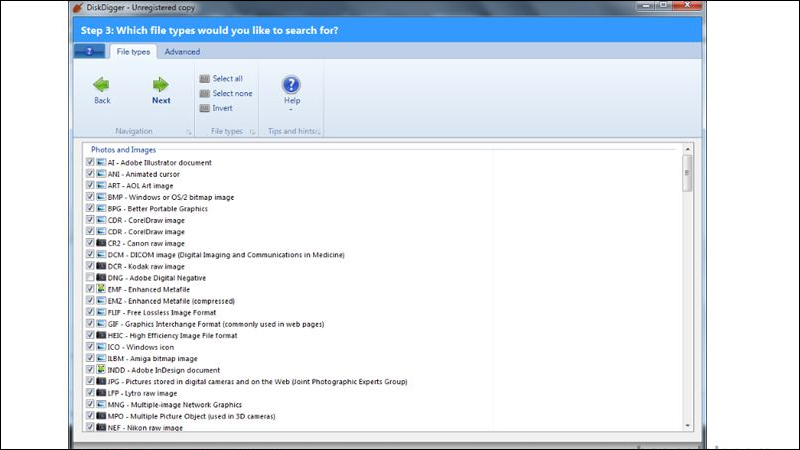Uncheck the ANI Animated cursor checkbox

[90, 174]
